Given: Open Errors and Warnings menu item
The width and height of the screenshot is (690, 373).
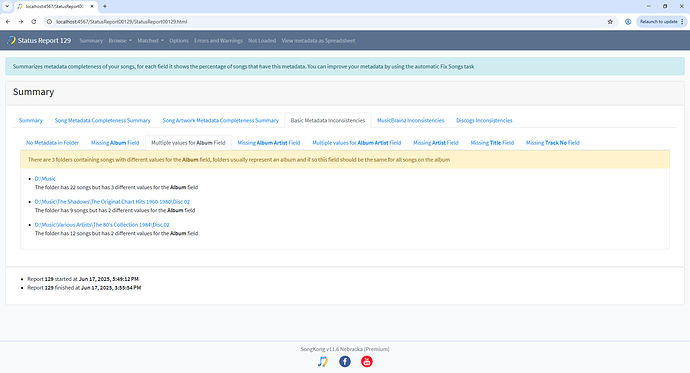Looking at the screenshot, I should click(x=218, y=40).
